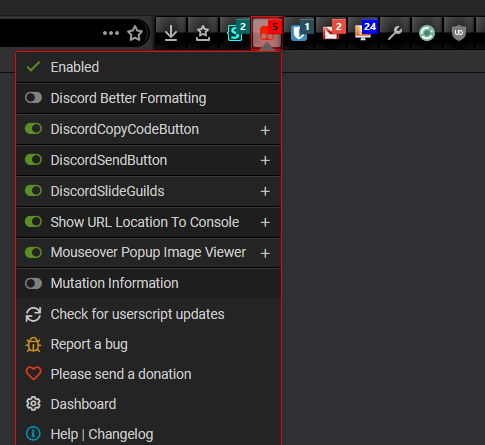485x445 pixels.
Task: Select Please send a donation
Action: pos(149,374)
